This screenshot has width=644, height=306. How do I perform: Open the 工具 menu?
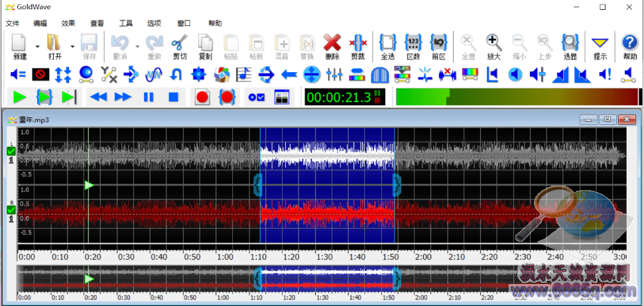click(125, 23)
